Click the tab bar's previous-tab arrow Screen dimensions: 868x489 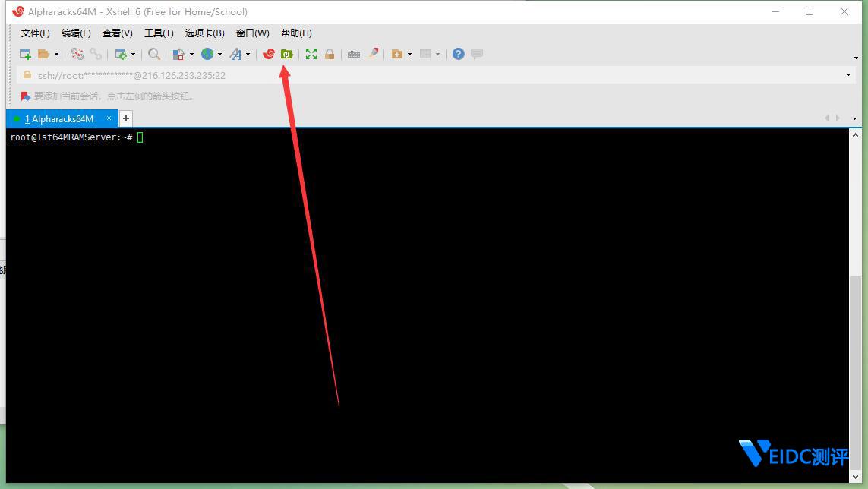pos(827,118)
